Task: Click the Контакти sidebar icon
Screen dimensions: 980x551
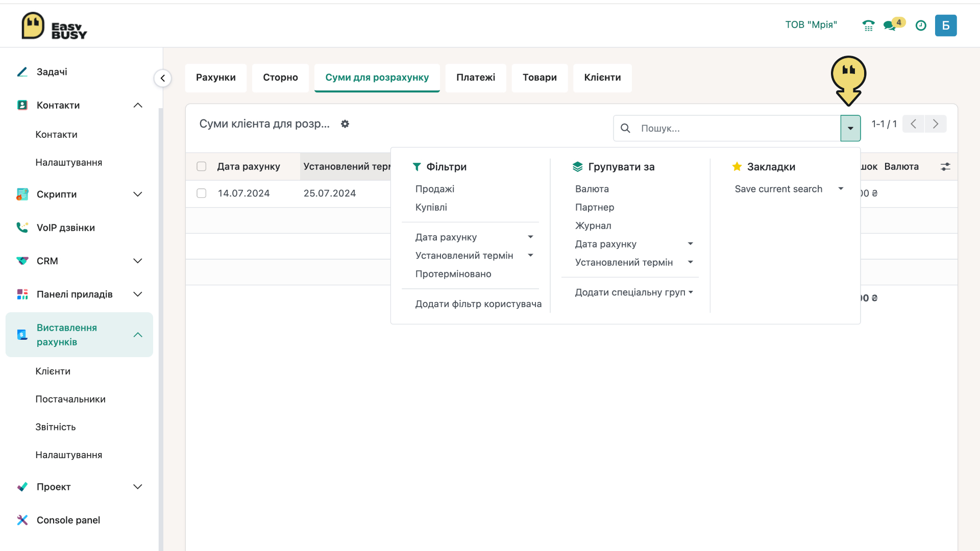Action: tap(22, 105)
